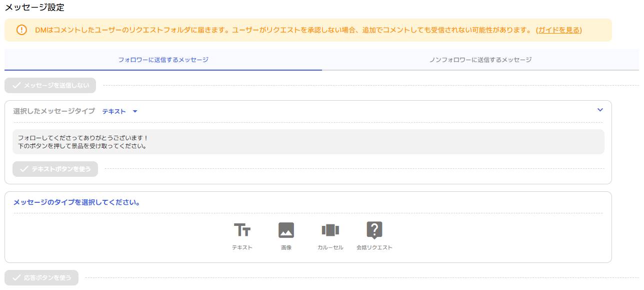Choose the カルーセル carousel icon
Screen dimensions: 644x290
coord(330,230)
